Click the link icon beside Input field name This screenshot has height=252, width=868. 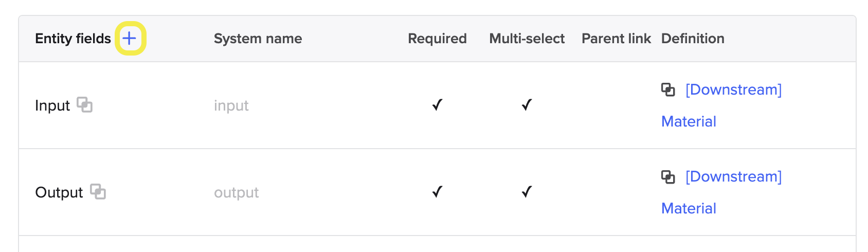[84, 104]
